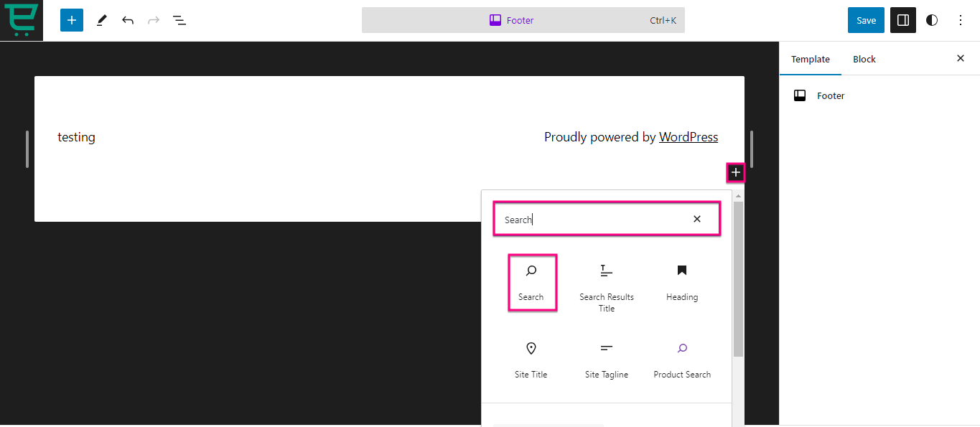Click the black add block button in canvas

pos(735,172)
